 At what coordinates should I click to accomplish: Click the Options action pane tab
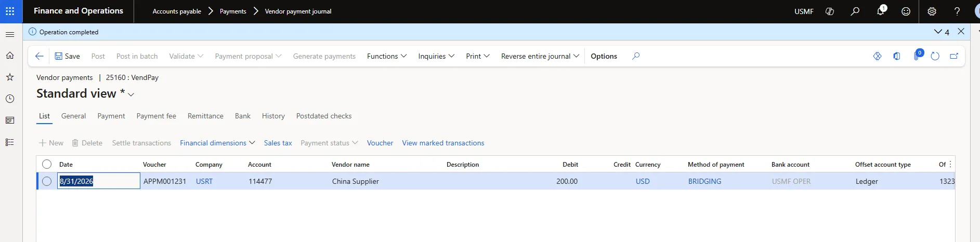click(604, 56)
